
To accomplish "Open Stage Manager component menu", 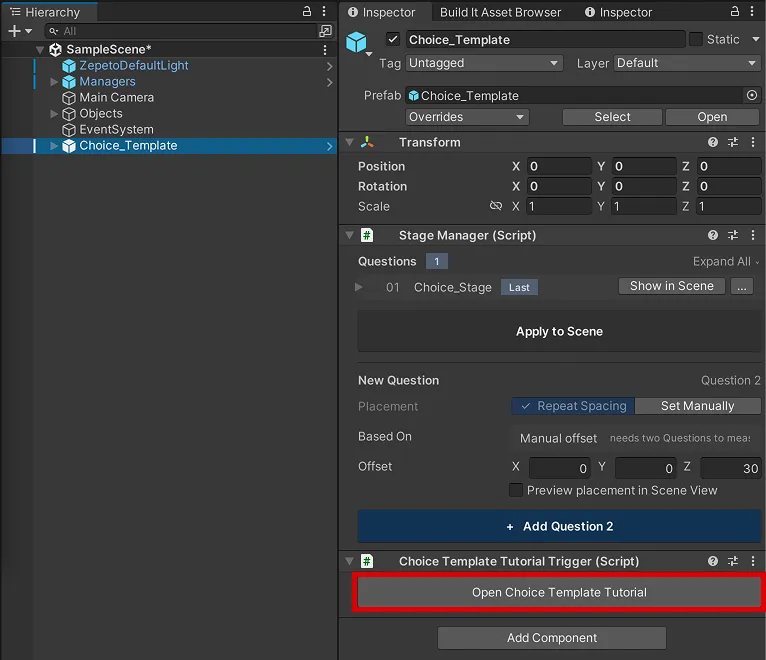I will [x=752, y=235].
